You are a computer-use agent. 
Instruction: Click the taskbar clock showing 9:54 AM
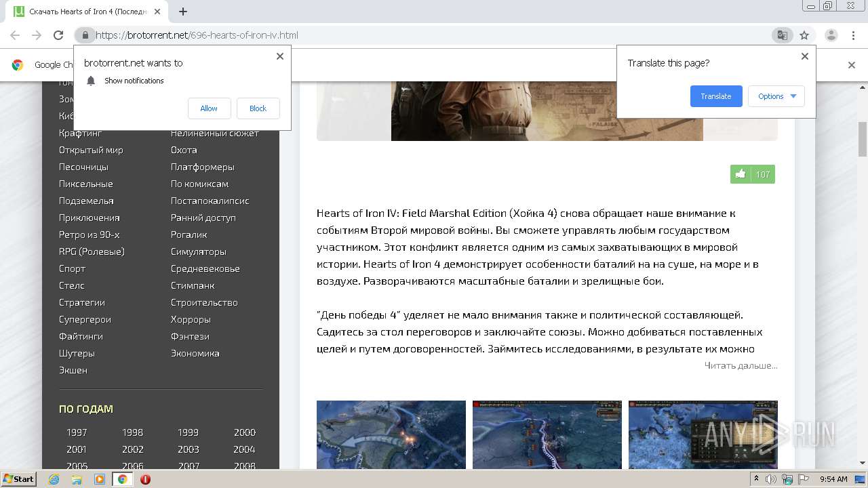833,479
